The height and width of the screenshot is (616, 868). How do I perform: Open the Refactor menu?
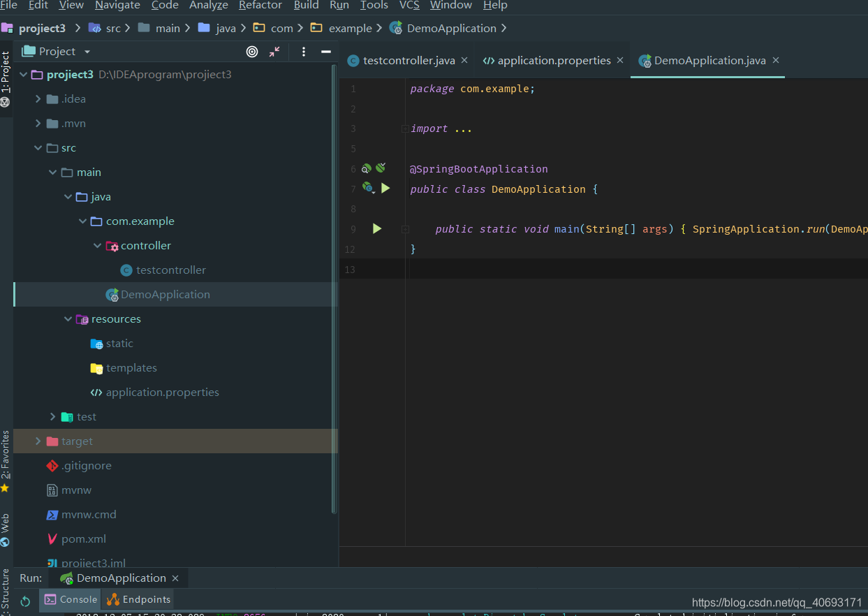tap(260, 6)
